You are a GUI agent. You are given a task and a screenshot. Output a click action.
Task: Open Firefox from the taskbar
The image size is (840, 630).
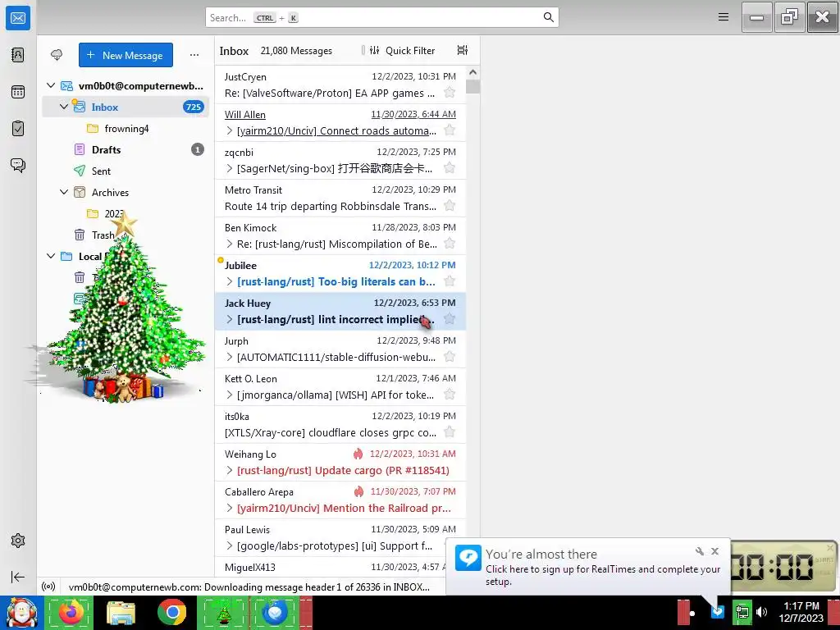pos(71,612)
